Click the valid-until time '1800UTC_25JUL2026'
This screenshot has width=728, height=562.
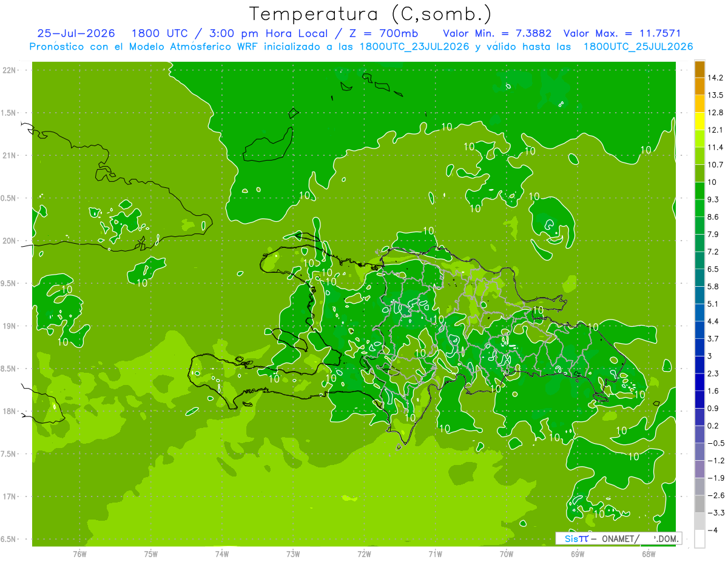638,47
